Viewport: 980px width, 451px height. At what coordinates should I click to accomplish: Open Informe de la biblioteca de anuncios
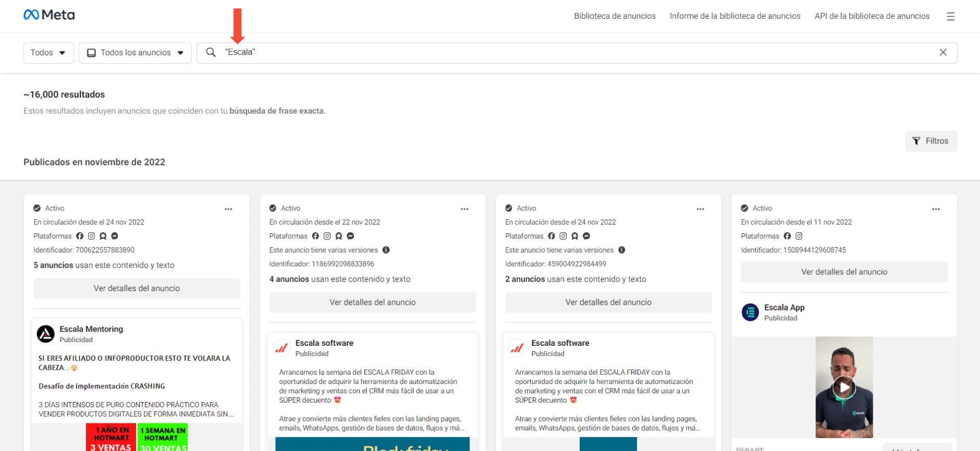coord(735,16)
